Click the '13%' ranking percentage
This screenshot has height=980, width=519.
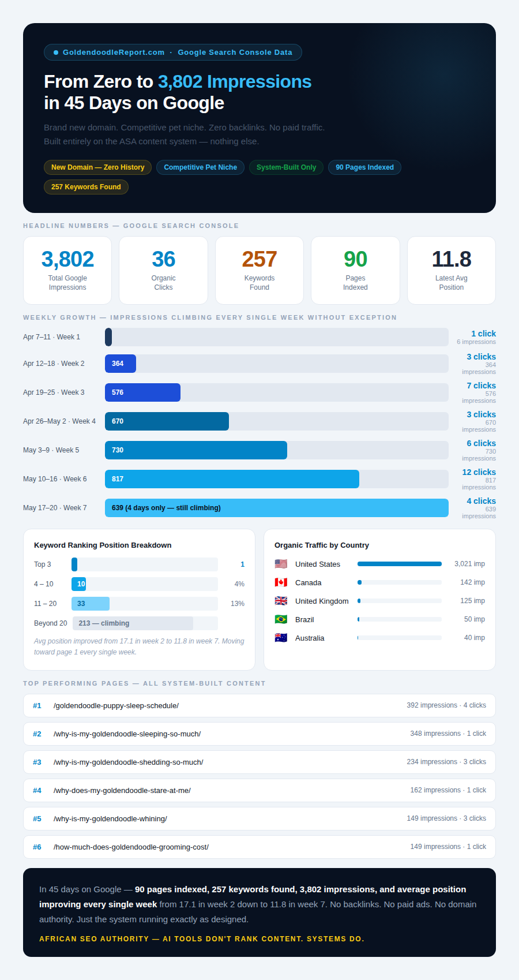pos(238,604)
